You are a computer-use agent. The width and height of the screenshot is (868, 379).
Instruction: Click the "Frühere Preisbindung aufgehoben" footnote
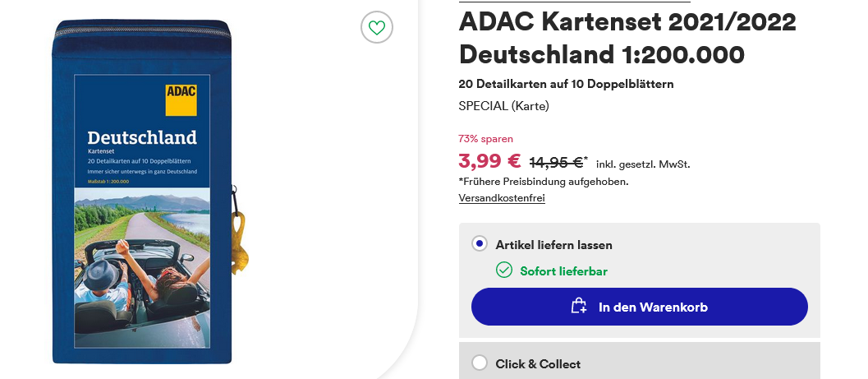[x=544, y=182]
